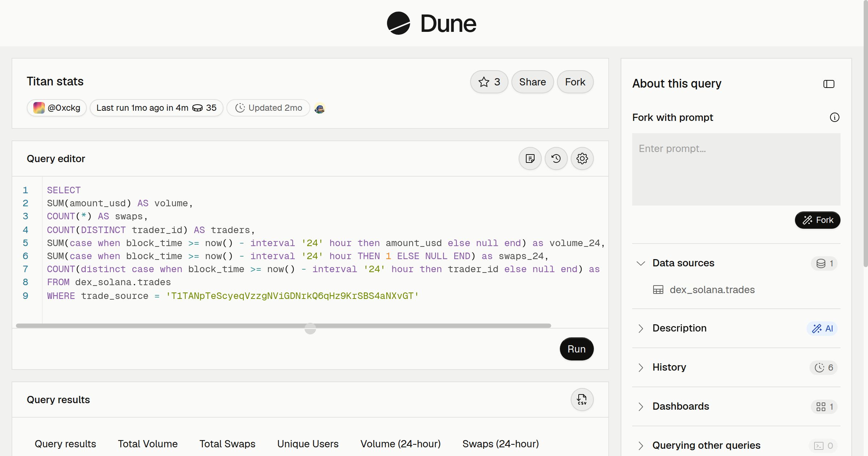
Task: Click the editor horizontal scrollbar
Action: pyautogui.click(x=283, y=326)
